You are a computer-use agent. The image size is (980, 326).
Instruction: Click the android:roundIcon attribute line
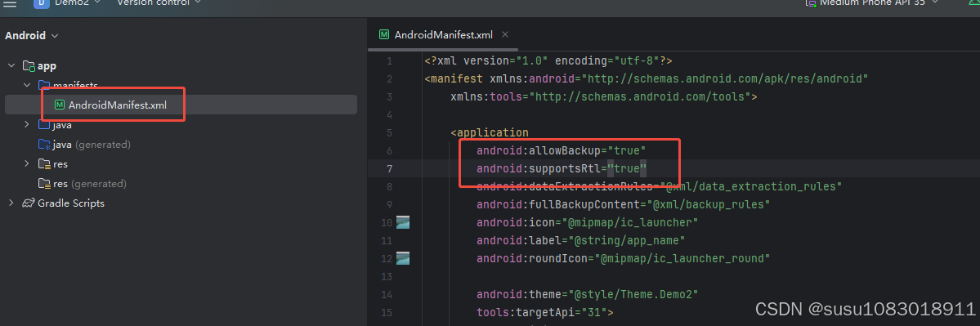pyautogui.click(x=623, y=258)
